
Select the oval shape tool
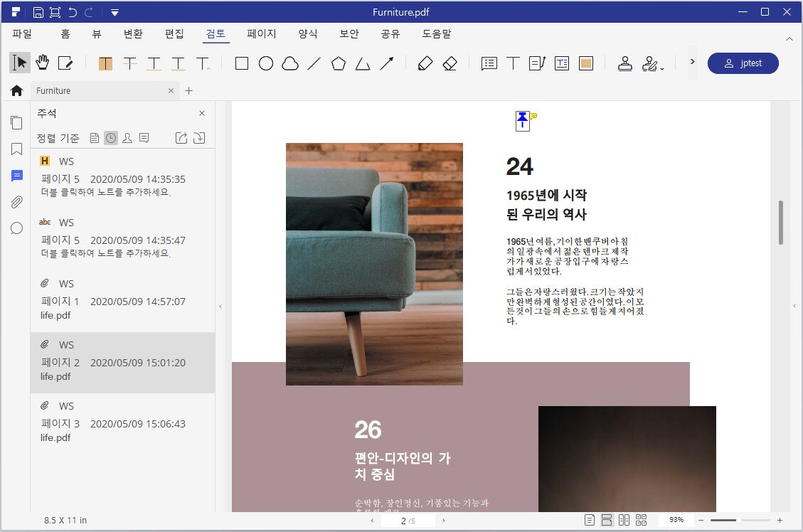point(266,63)
